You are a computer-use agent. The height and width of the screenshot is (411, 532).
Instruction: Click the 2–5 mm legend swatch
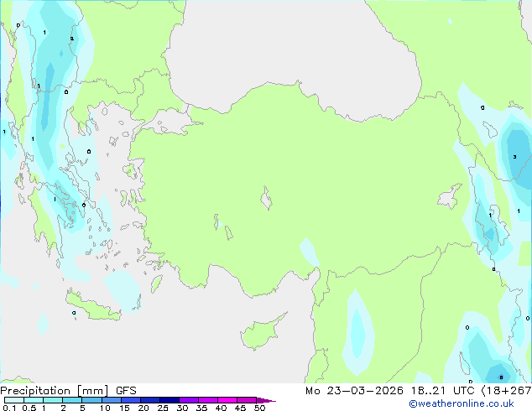click(x=72, y=400)
